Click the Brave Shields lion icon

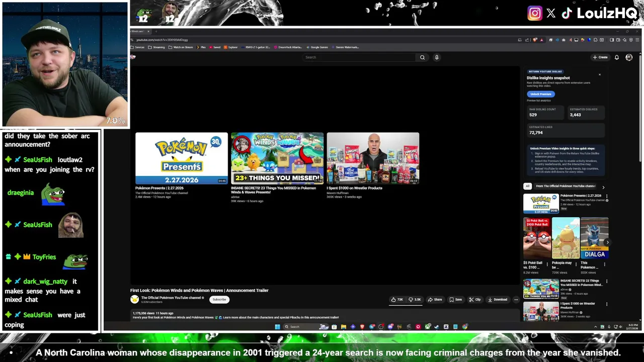coord(535,40)
